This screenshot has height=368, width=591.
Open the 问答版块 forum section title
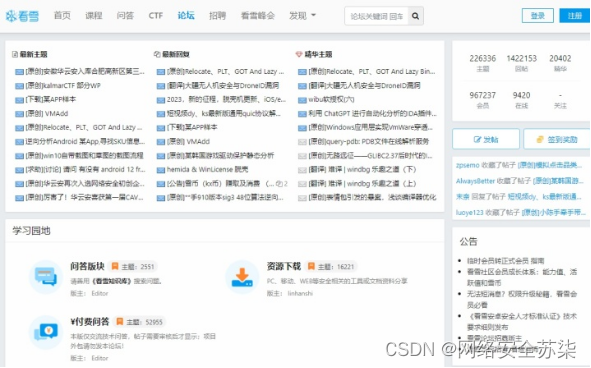pyautogui.click(x=87, y=266)
